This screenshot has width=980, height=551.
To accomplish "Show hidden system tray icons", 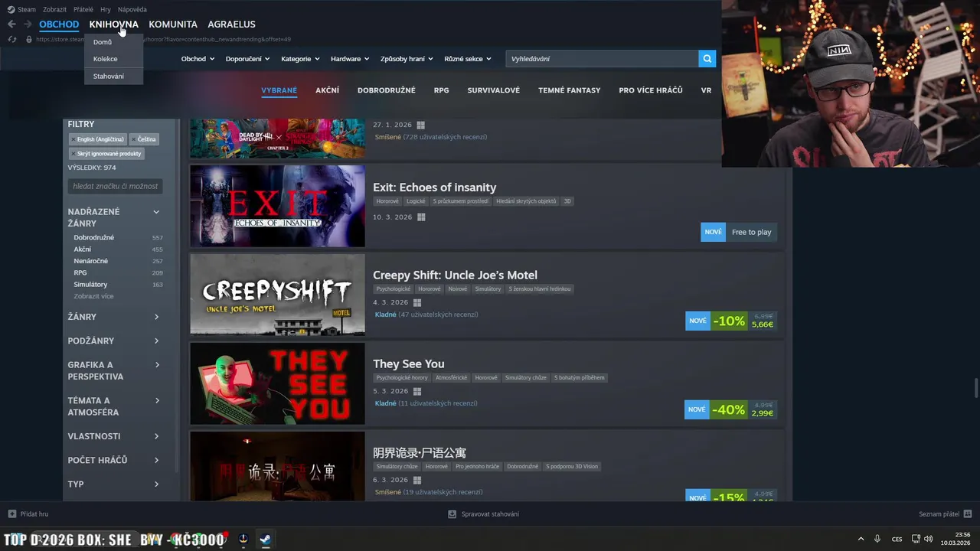I will [861, 539].
